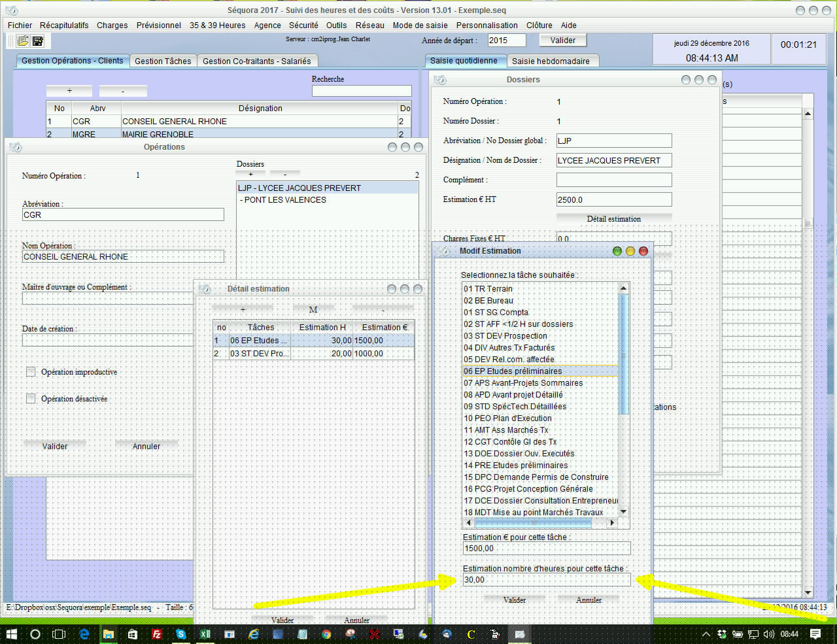Open Google Chrome from the taskbar
The height and width of the screenshot is (644, 837).
(x=326, y=634)
